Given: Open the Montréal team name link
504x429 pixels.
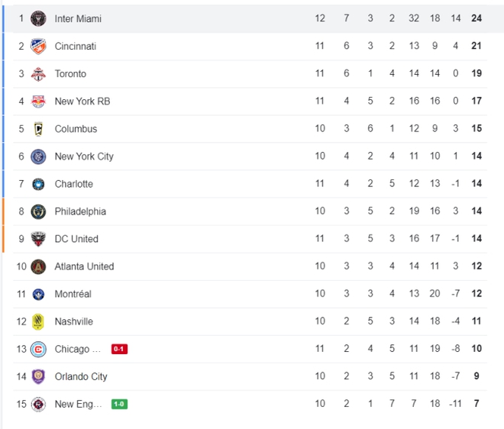Looking at the screenshot, I should [73, 294].
